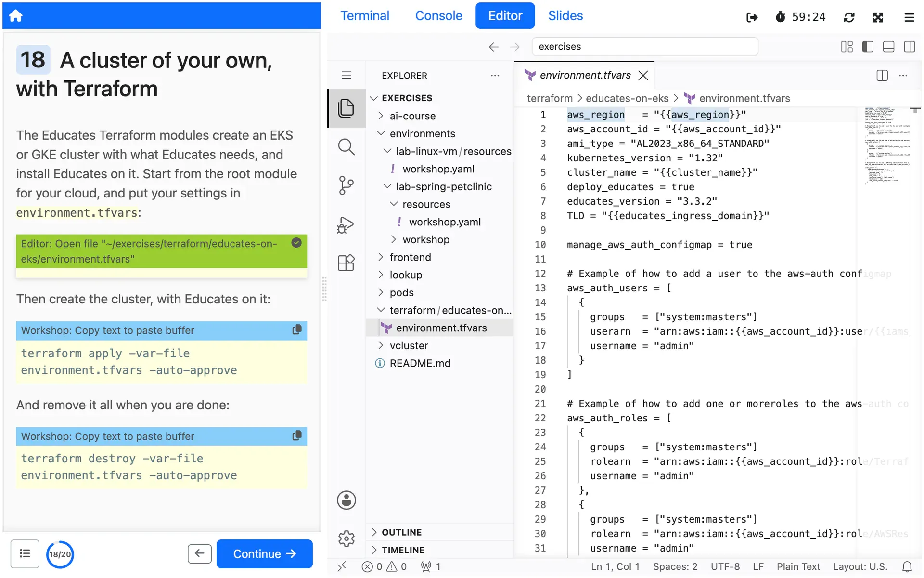Copy terraform destroy command to buffer
The height and width of the screenshot is (578, 924).
click(x=297, y=436)
